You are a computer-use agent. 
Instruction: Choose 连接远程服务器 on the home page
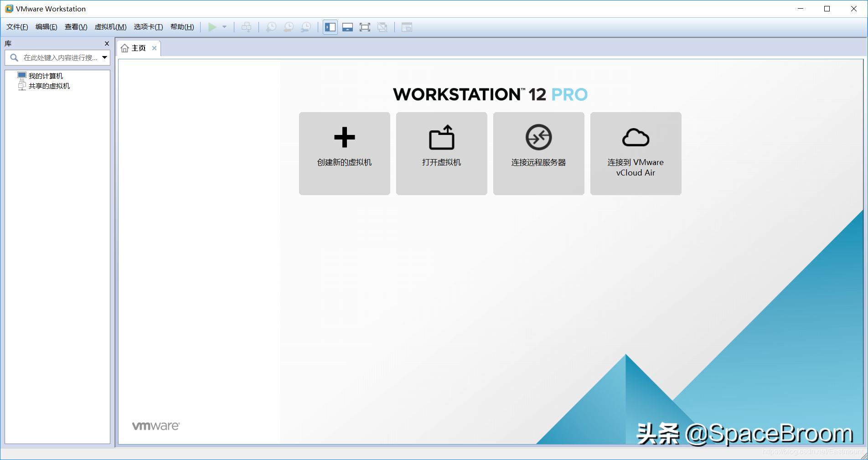pyautogui.click(x=538, y=153)
